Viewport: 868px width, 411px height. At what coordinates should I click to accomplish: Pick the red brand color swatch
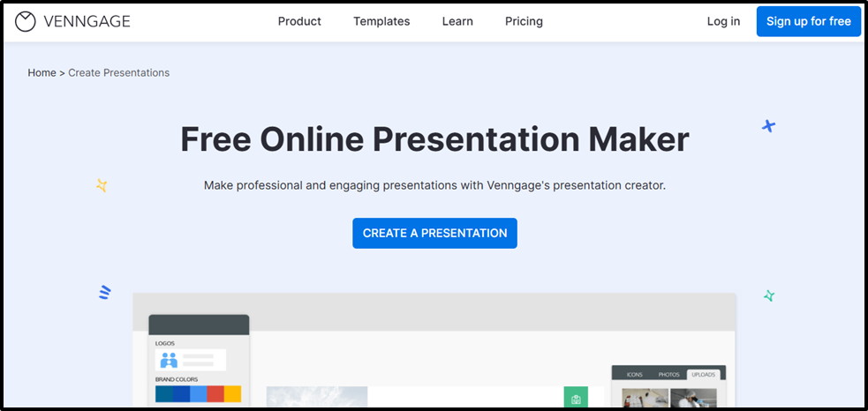click(x=215, y=394)
